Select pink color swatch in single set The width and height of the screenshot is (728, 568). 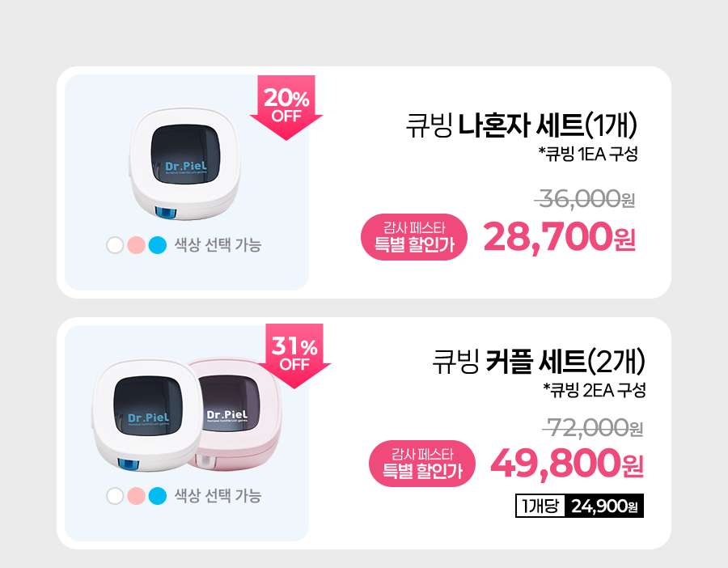tap(136, 244)
